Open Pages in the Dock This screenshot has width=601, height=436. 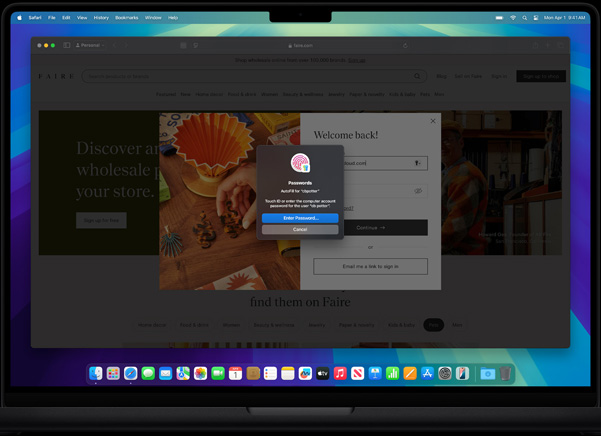pyautogui.click(x=410, y=373)
